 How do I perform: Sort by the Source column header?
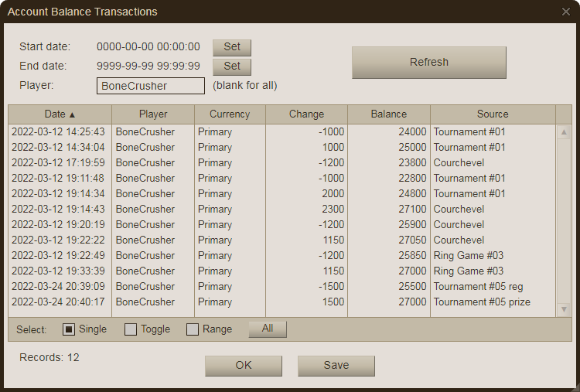coord(493,114)
